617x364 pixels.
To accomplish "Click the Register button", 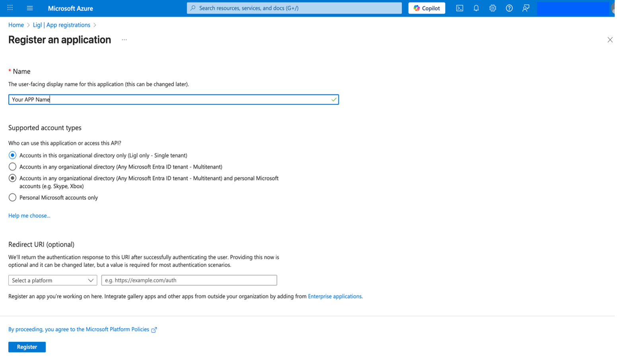I will (x=27, y=347).
